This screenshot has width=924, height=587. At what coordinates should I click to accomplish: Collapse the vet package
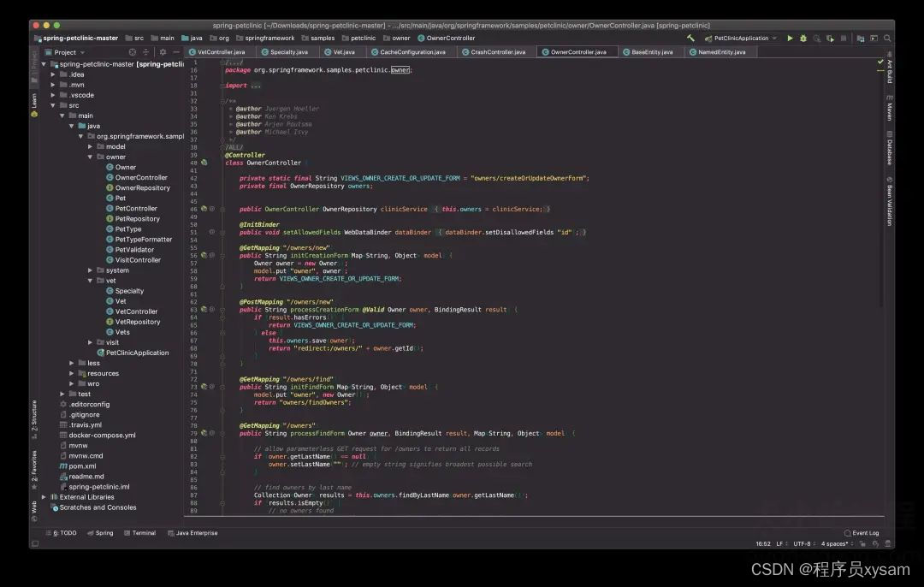click(90, 281)
